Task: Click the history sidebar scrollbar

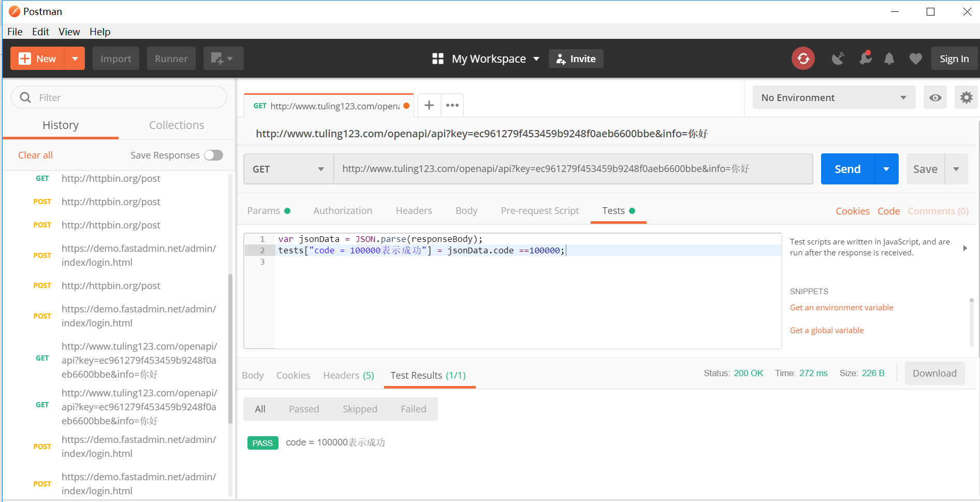Action: 230,349
